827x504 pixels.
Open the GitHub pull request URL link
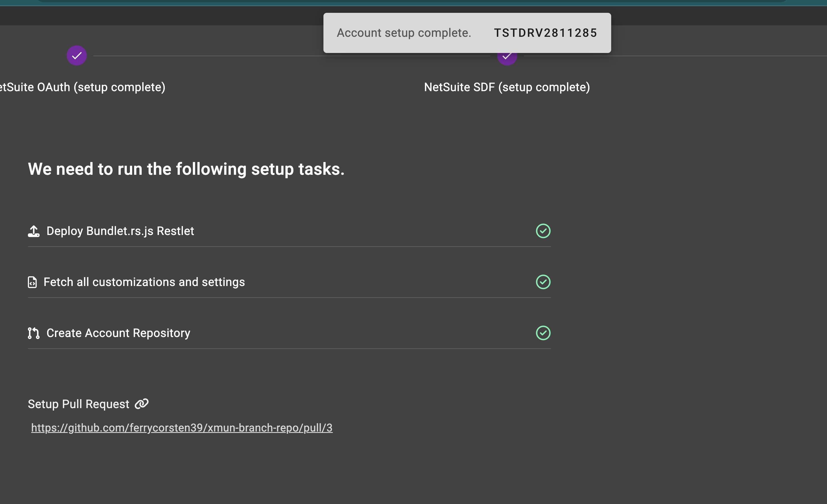pyautogui.click(x=182, y=428)
